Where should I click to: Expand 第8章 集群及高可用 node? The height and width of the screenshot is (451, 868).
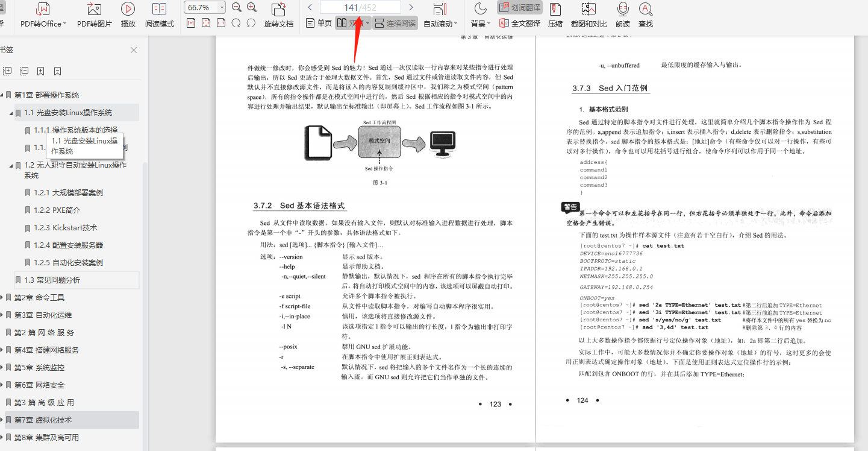tap(2, 438)
